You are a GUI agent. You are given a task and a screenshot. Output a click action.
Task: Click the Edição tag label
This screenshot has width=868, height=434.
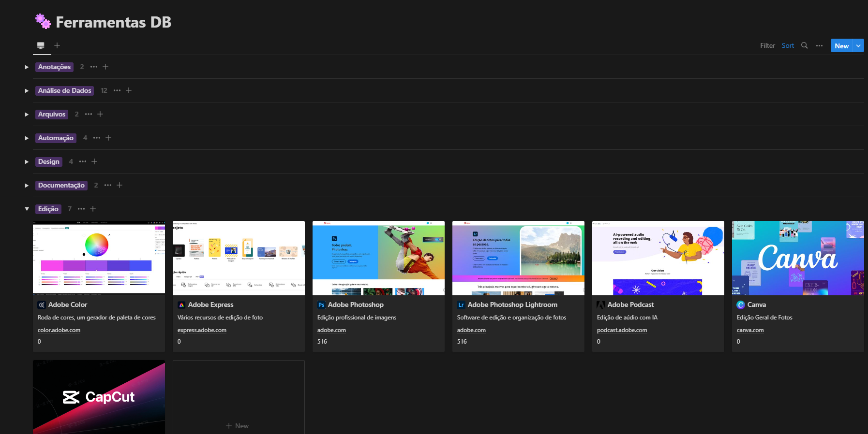point(48,209)
